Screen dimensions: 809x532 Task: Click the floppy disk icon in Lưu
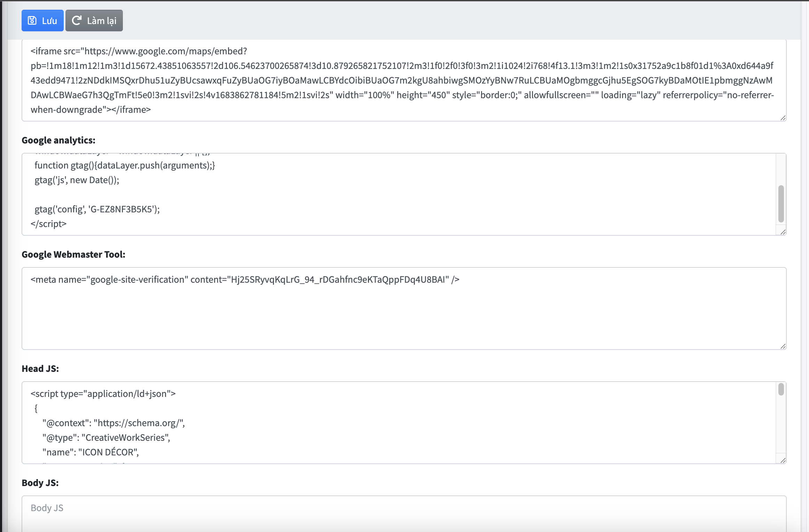[32, 21]
